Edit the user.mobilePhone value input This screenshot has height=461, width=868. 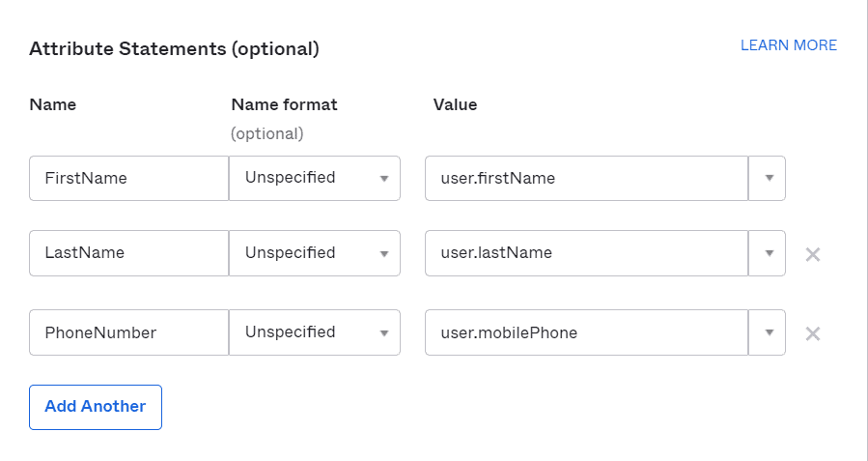coord(586,332)
